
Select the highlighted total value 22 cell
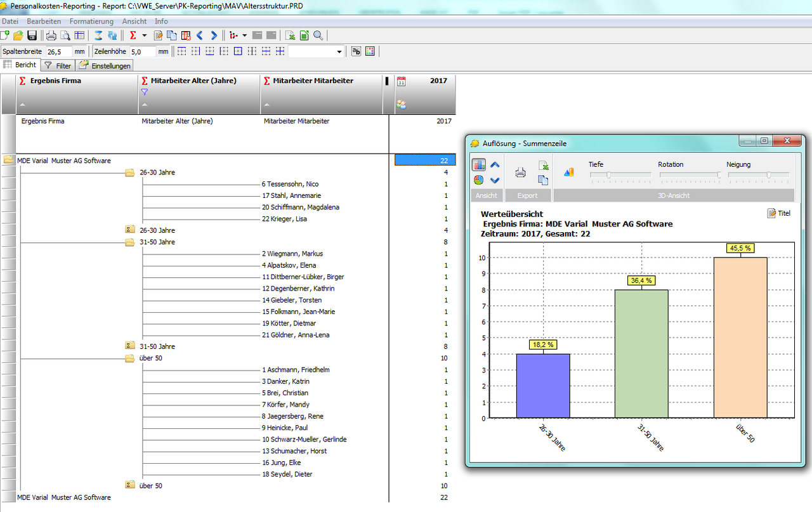(x=424, y=160)
